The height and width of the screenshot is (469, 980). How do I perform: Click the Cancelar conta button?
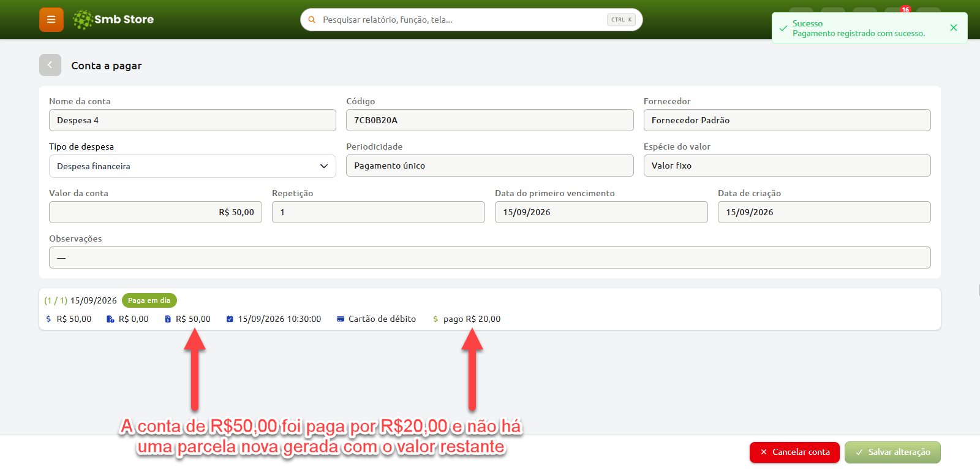coord(794,452)
